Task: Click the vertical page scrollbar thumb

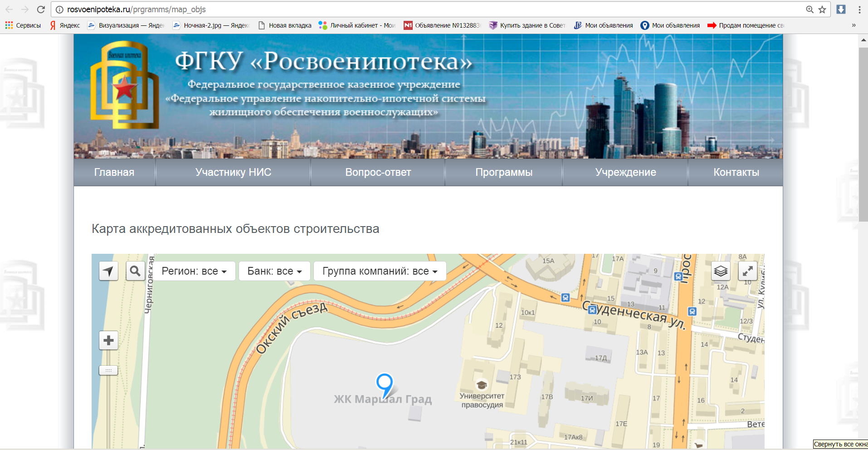Action: coord(863,134)
